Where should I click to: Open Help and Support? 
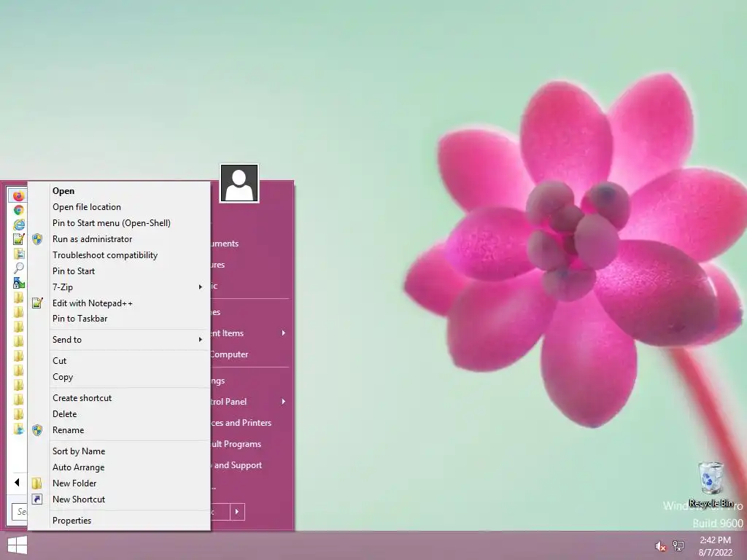click(249, 465)
